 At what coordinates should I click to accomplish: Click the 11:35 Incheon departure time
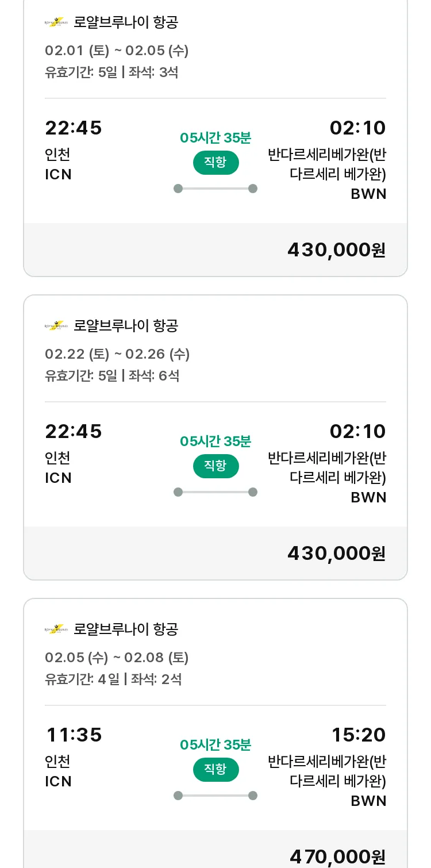point(74,735)
